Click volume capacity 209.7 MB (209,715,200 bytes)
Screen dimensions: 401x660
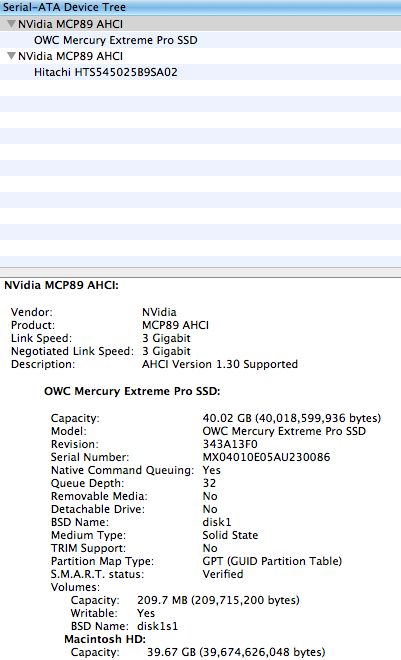click(218, 601)
